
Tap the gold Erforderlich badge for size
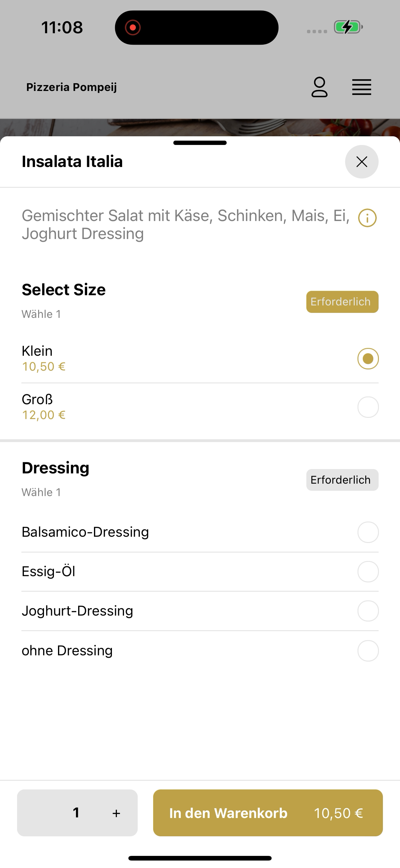coord(342,302)
